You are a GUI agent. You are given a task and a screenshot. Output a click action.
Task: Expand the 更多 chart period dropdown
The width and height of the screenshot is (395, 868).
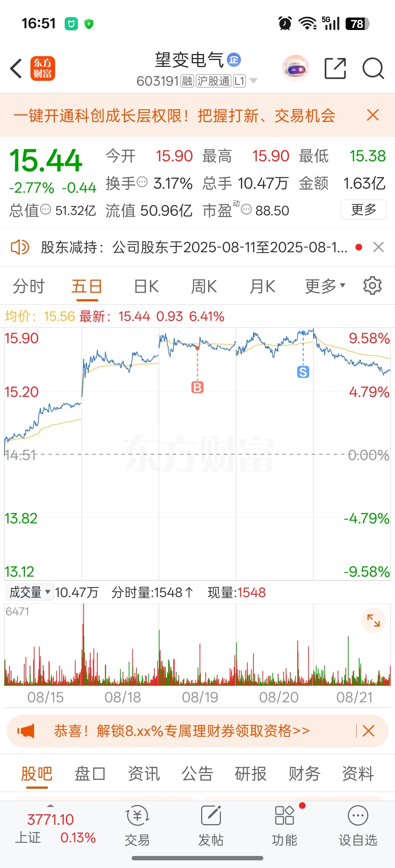point(325,286)
